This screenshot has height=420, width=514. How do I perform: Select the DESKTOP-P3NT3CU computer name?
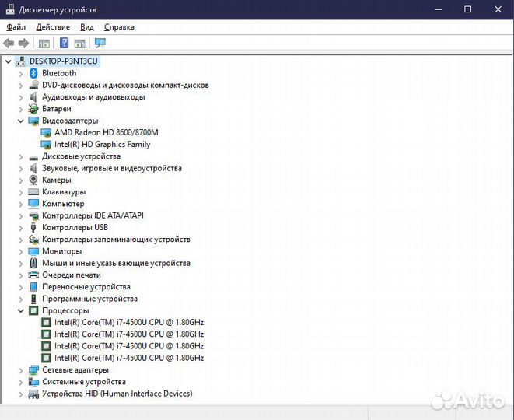coord(64,61)
